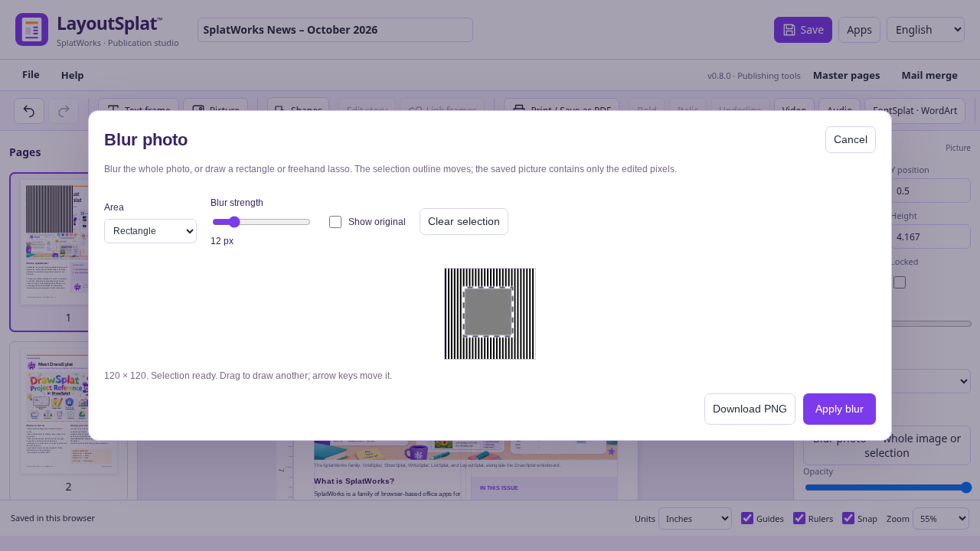
Task: Click the Redo arrow icon
Action: (x=64, y=111)
